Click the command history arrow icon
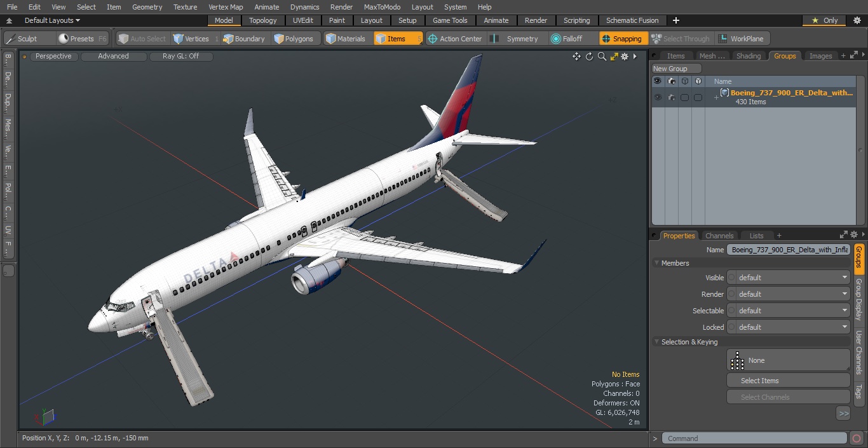Image resolution: width=868 pixels, height=448 pixels. point(655,438)
